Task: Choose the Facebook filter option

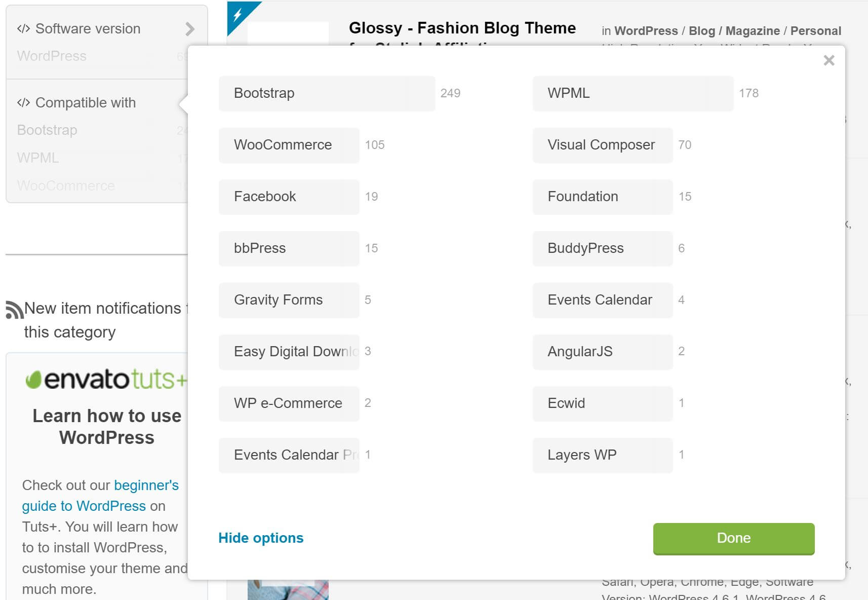Action: coord(289,197)
